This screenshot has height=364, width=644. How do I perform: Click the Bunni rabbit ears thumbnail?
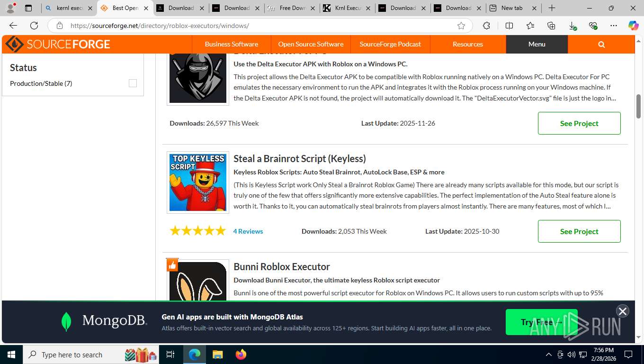pos(198,281)
